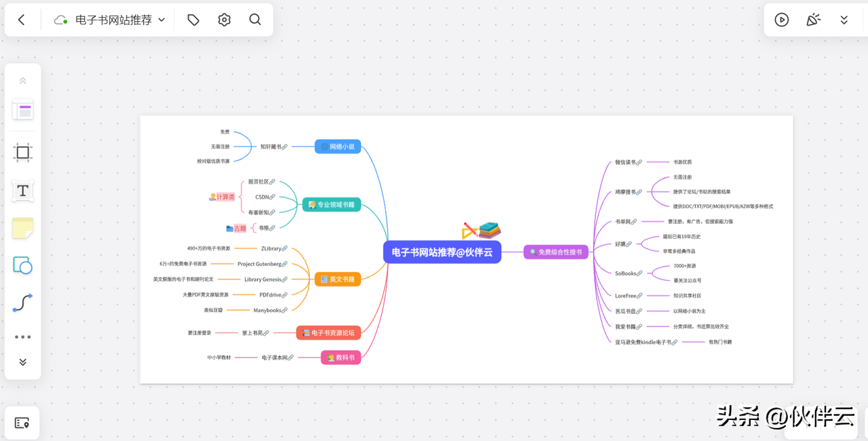Expand sidebar's bottom double-chevron down
Viewport: 868px width, 441px height.
click(22, 362)
